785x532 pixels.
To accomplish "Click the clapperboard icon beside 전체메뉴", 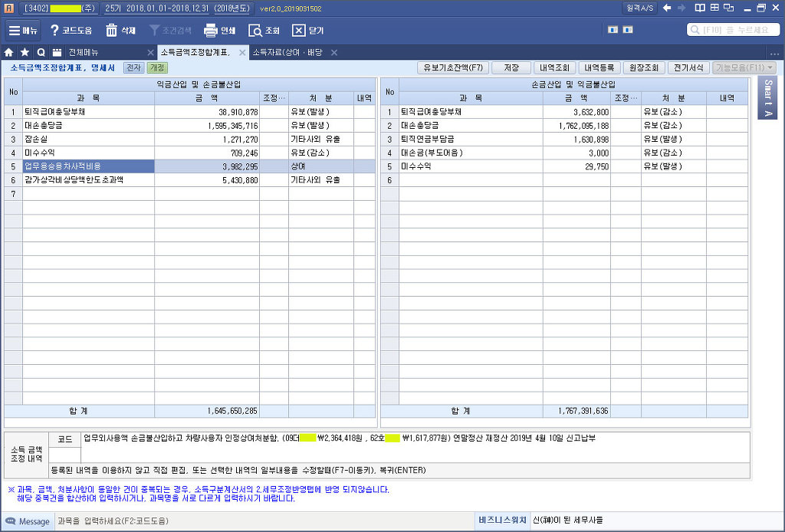I will tap(57, 52).
